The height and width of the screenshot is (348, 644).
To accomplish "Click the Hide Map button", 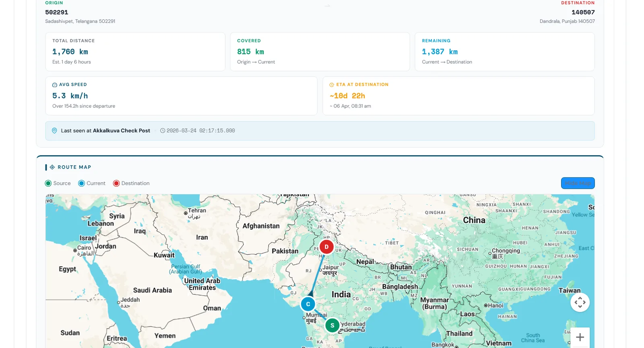I will [x=578, y=183].
